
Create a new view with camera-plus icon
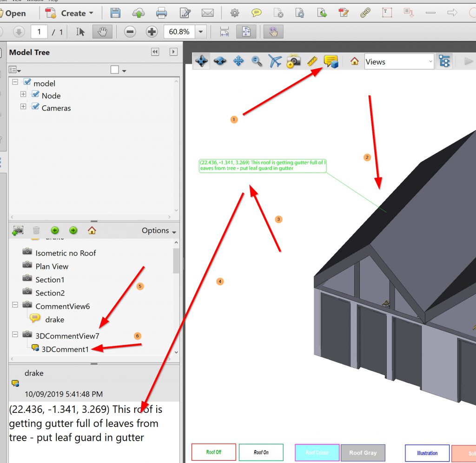[x=18, y=230]
